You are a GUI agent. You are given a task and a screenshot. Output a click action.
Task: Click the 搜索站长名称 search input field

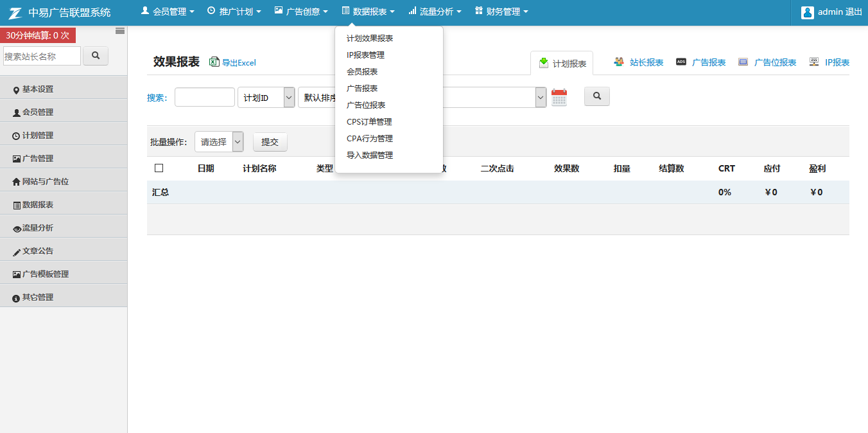coord(42,57)
